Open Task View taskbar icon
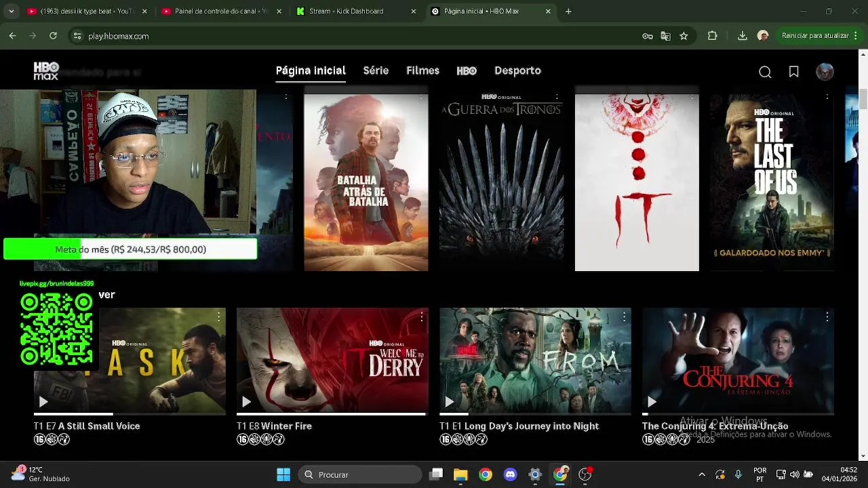Screen dimensions: 868x488 (436, 474)
